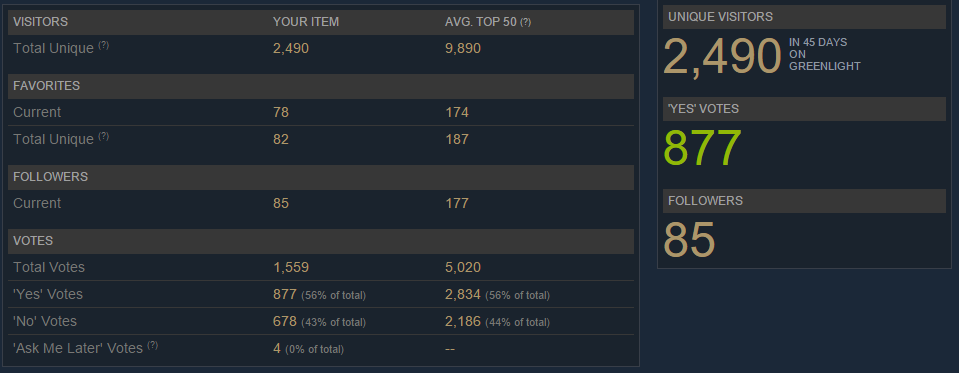Click the question mark beside Favorites Total Unique
Viewport: 959px width, 373px height.
(x=103, y=136)
